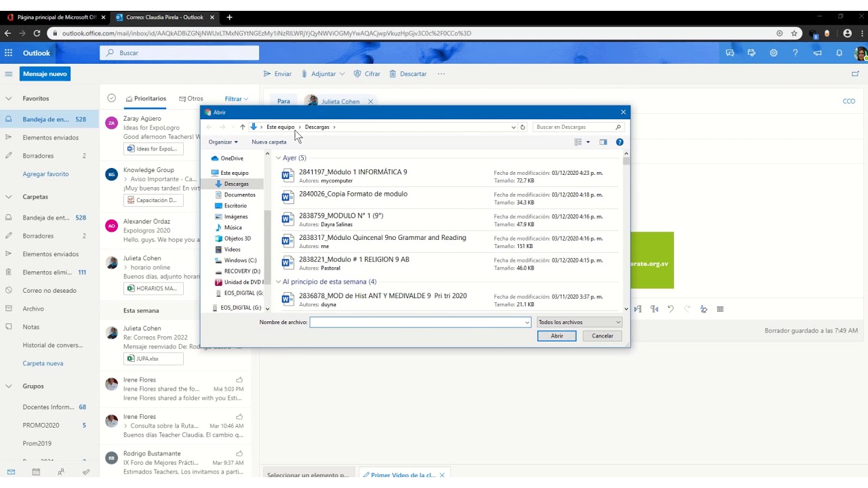Switch to the Otros tab

pos(191,98)
